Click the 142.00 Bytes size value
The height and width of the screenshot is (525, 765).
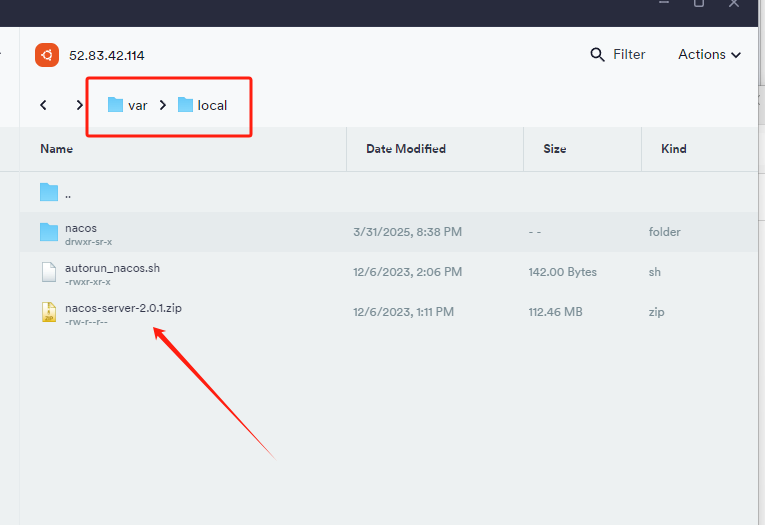click(563, 272)
